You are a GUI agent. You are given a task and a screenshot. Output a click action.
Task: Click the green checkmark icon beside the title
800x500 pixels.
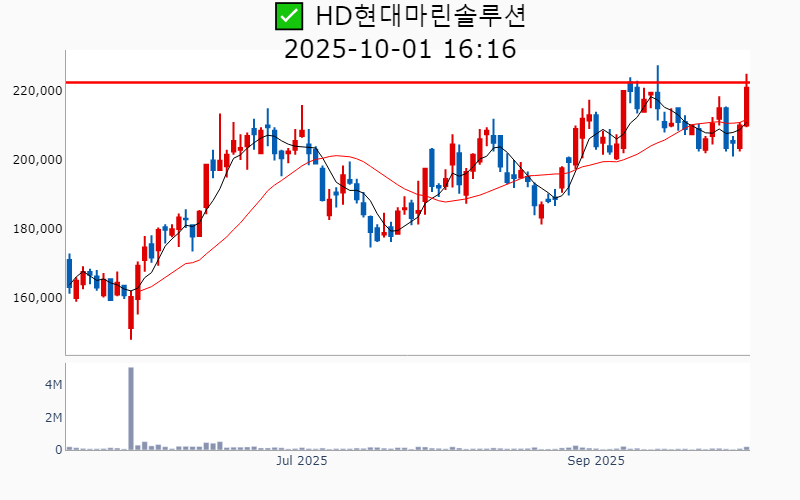coord(289,16)
